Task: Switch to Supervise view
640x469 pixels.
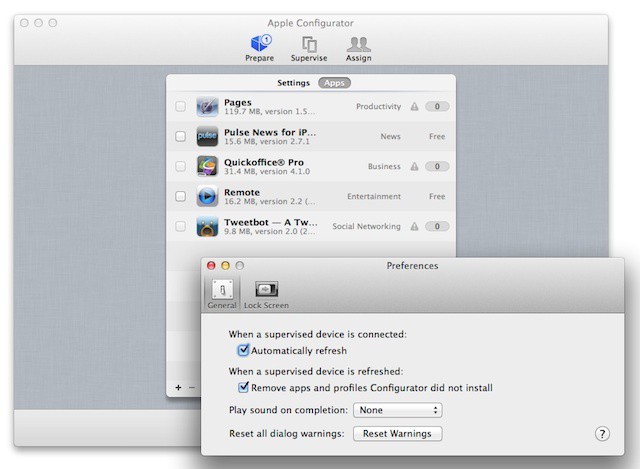Action: [x=309, y=44]
